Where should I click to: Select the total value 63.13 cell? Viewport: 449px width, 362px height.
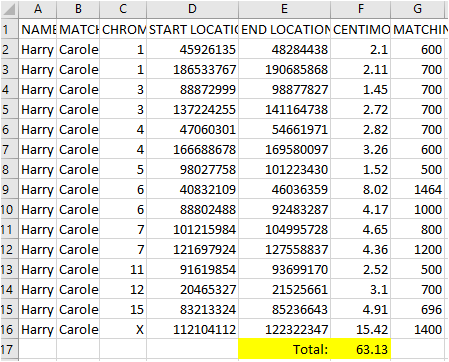pos(361,349)
